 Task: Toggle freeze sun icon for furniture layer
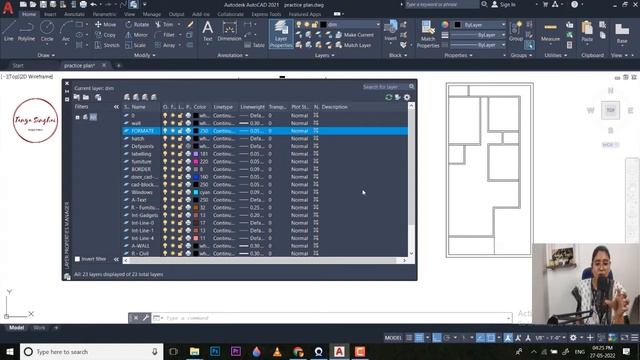click(x=173, y=162)
